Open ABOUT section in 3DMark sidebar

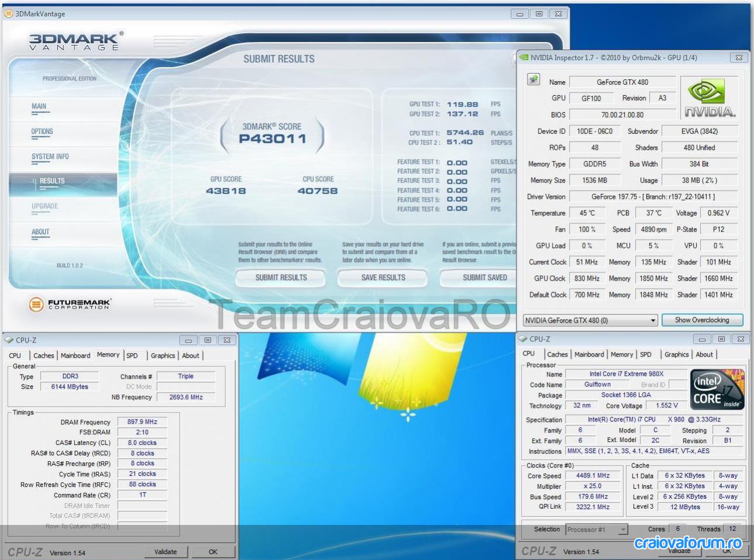click(x=40, y=232)
